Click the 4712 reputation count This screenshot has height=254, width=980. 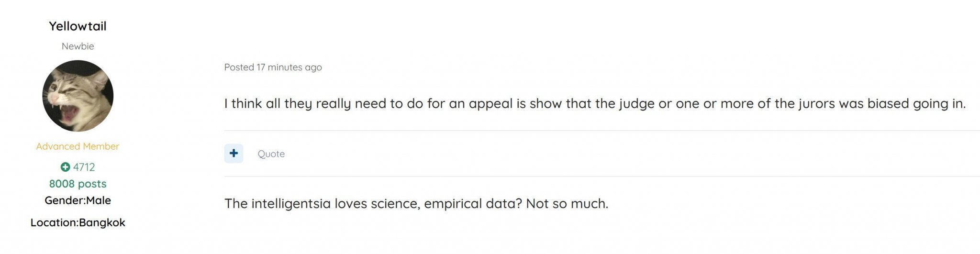coord(84,167)
